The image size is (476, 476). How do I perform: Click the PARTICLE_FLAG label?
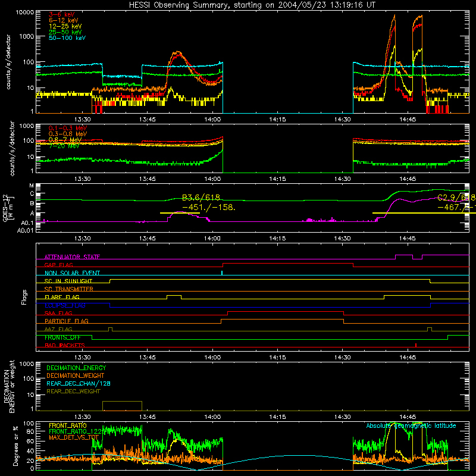click(x=66, y=321)
